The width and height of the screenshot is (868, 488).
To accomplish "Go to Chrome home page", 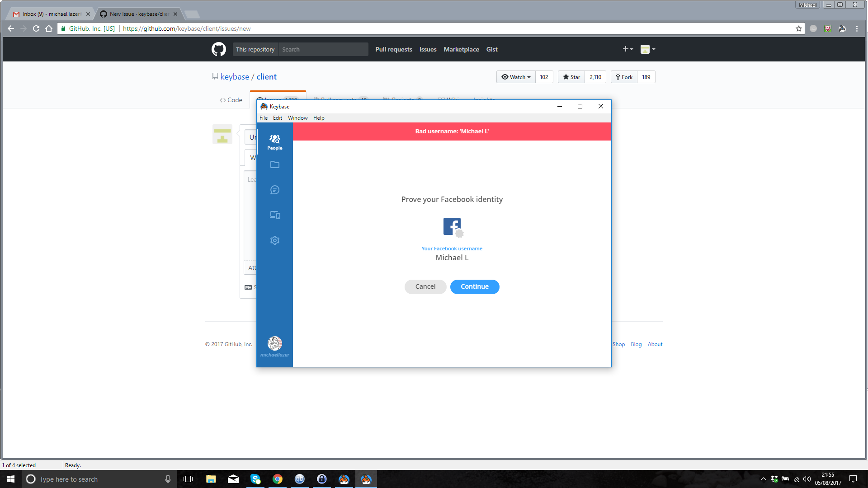I will coord(49,28).
